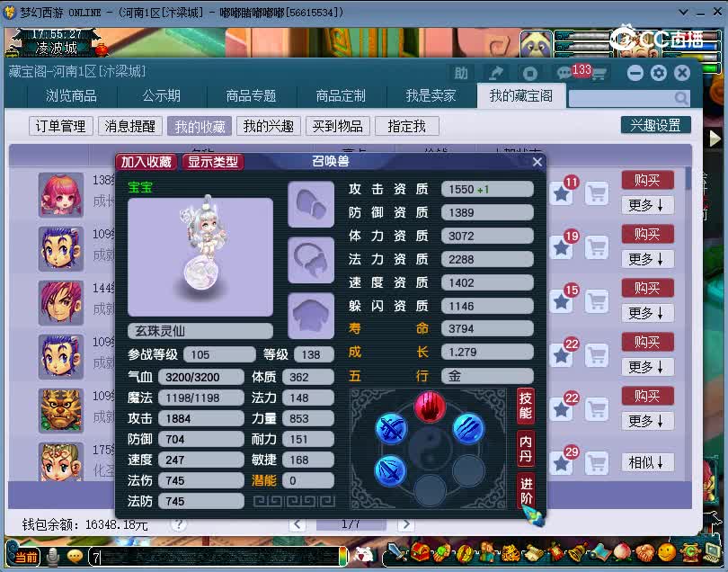
Task: Open the handshake icon
Action: 645,553
